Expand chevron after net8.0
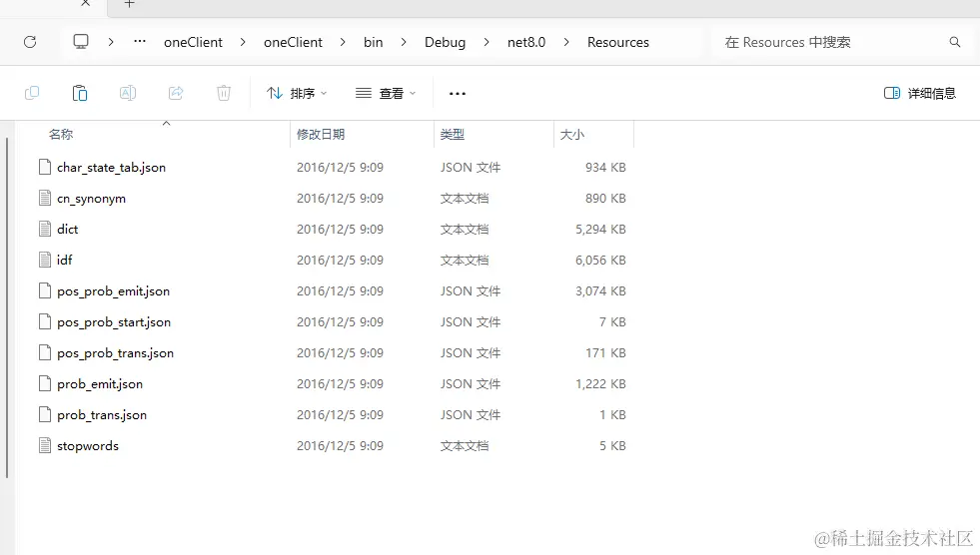 coord(566,42)
